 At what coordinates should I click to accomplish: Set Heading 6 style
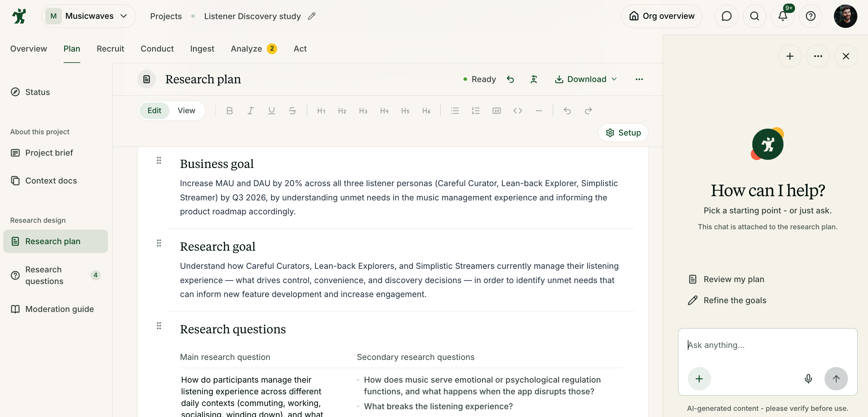coord(426,111)
